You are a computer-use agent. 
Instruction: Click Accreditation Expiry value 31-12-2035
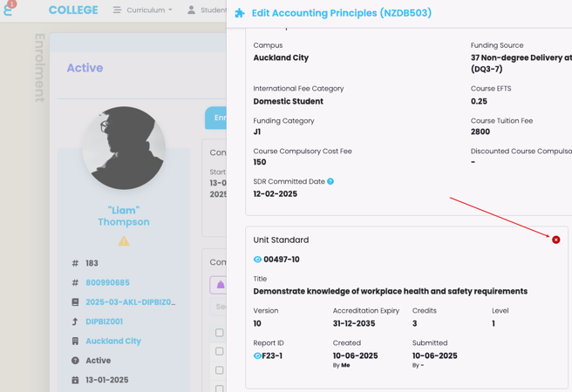click(x=354, y=323)
